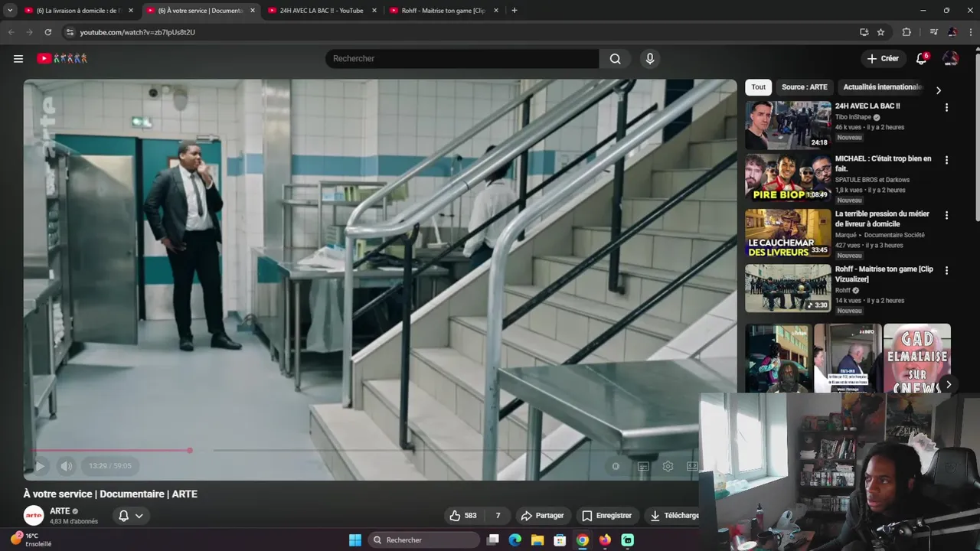Screen dimensions: 980x551
Task: Switch to Rohff Maitrise ton game tab
Action: tap(443, 11)
